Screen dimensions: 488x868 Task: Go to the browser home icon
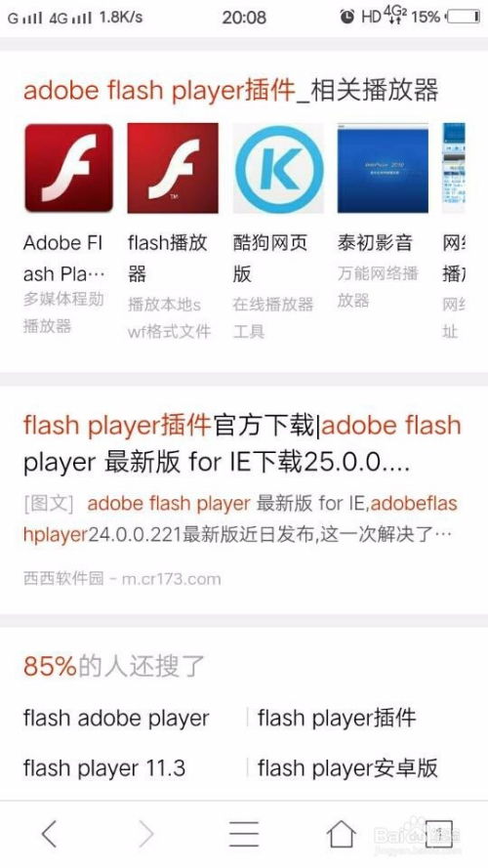coord(342,834)
